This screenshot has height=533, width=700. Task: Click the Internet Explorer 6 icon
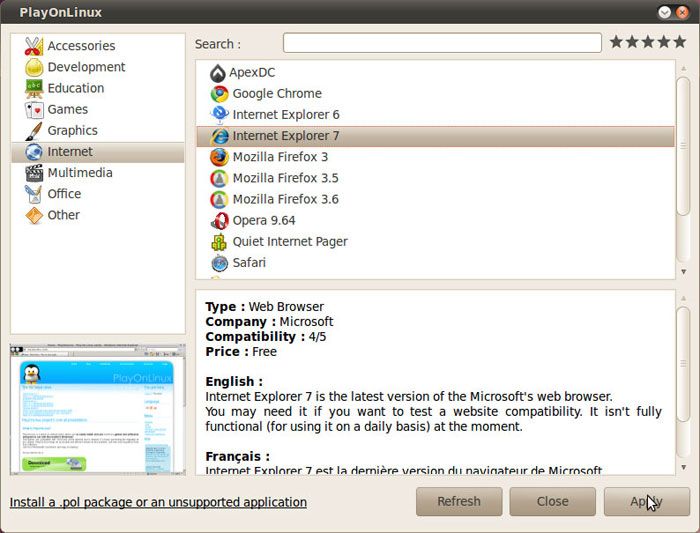pos(219,115)
